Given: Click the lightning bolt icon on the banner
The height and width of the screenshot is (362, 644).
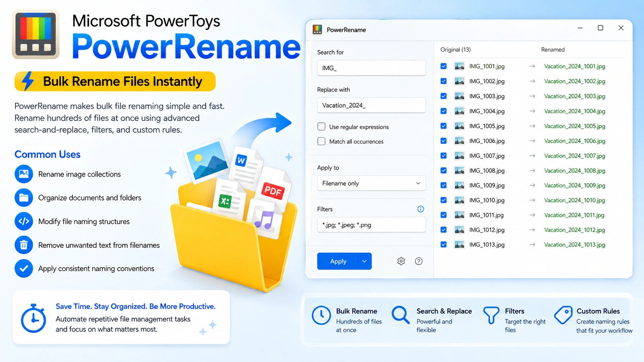Looking at the screenshot, I should tap(28, 81).
